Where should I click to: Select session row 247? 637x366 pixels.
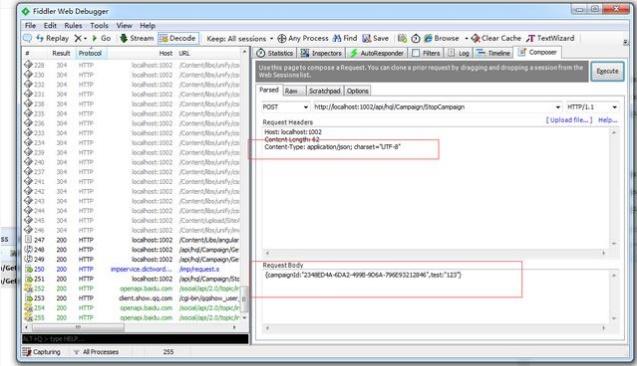(132, 240)
